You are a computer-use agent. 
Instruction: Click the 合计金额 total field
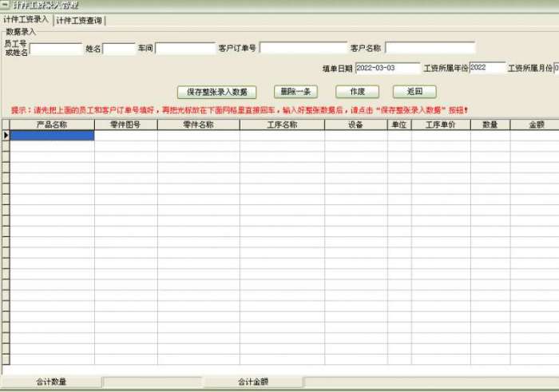point(431,382)
